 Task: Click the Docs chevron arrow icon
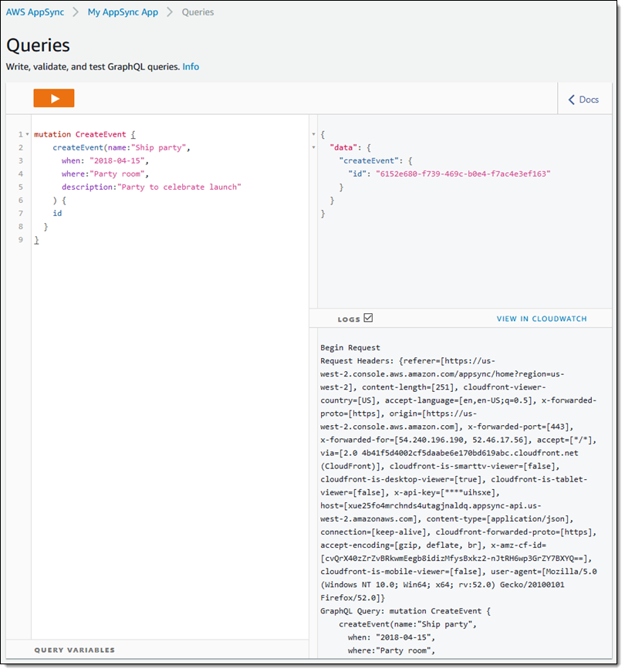click(572, 100)
